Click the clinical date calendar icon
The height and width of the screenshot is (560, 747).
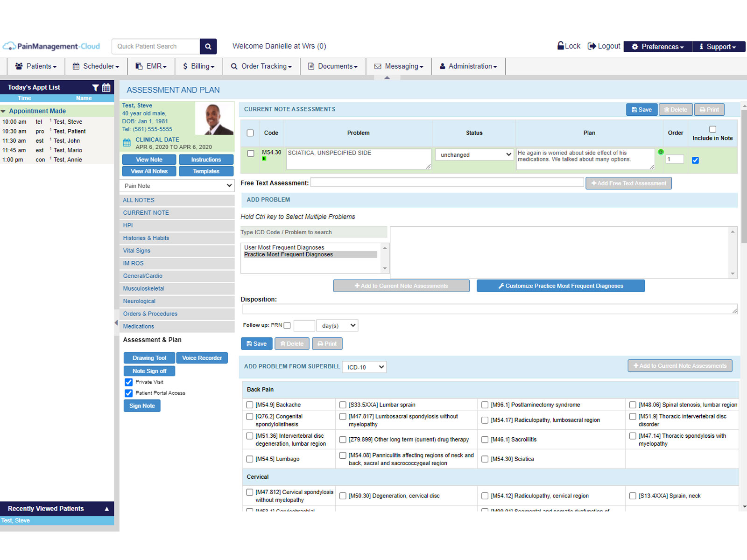pyautogui.click(x=127, y=143)
